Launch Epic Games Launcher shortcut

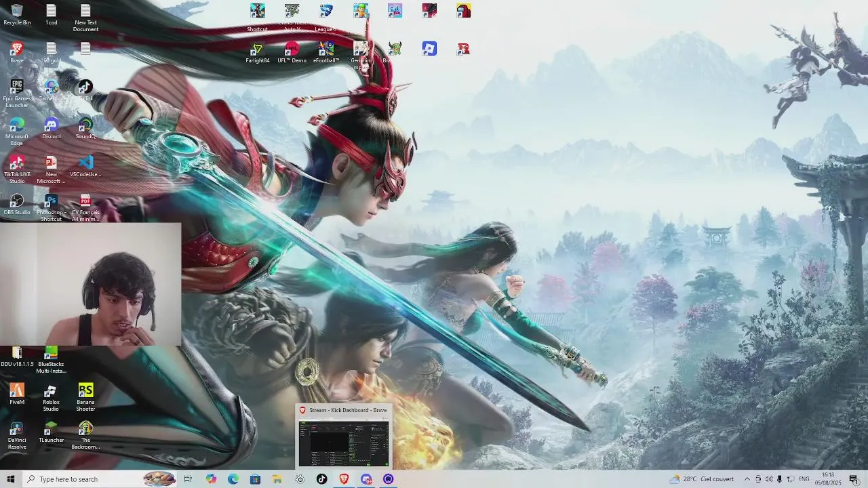17,94
